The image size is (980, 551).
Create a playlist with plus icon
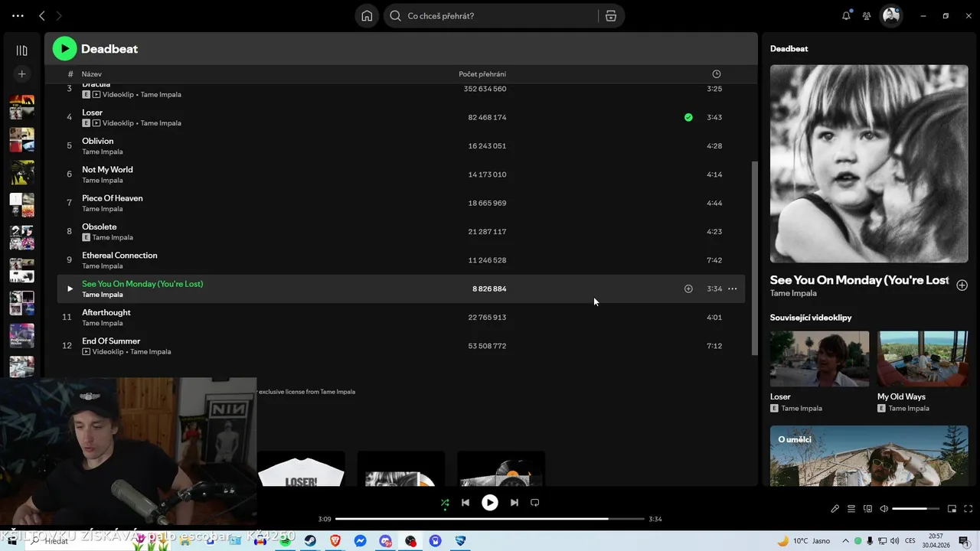21,74
